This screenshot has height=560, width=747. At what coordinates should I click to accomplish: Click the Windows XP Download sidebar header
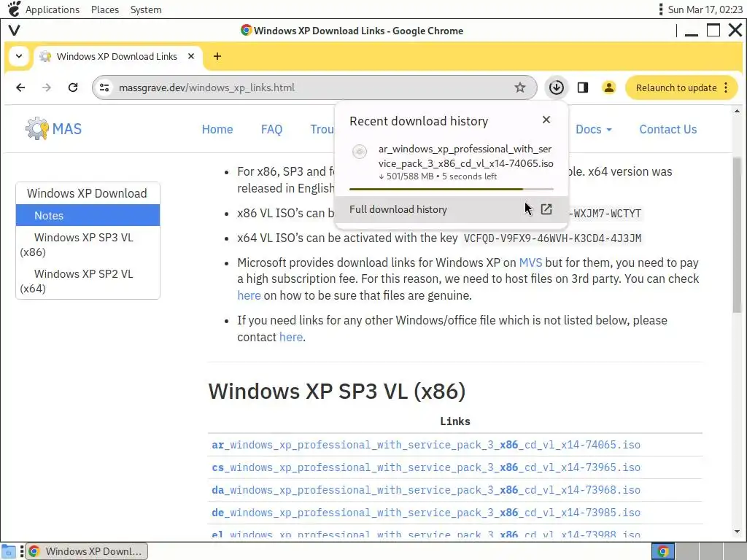pyautogui.click(x=88, y=193)
